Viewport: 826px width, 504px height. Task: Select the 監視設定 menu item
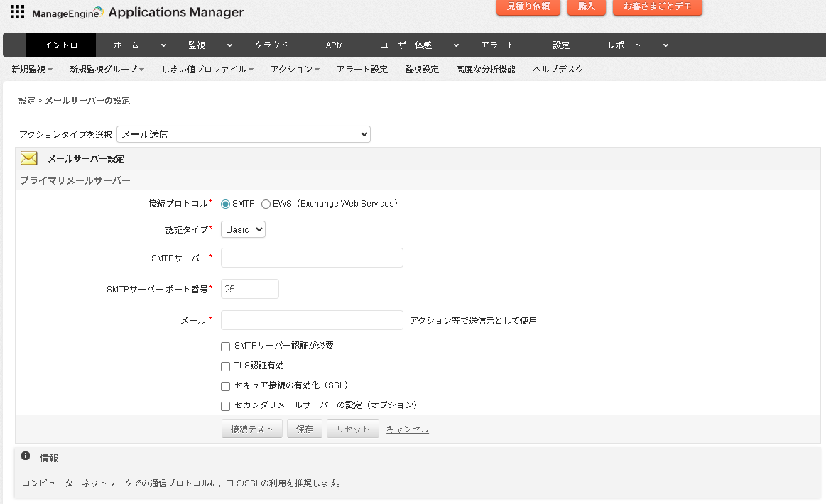tap(422, 69)
